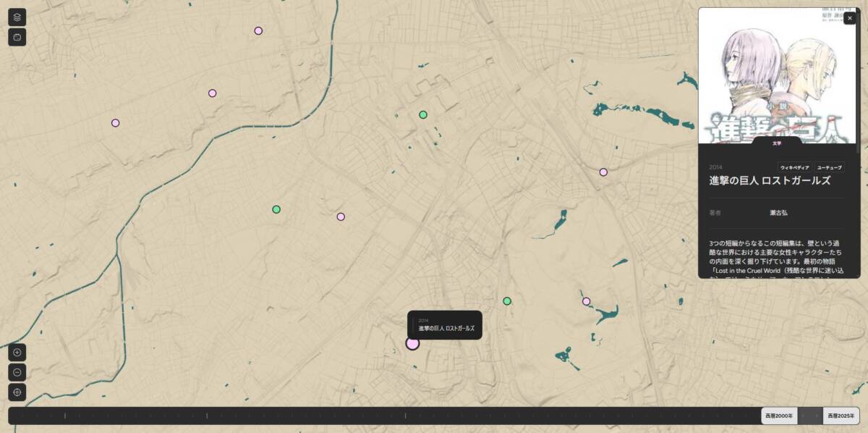This screenshot has height=433, width=868.
Task: Zoom in on the map
Action: [17, 353]
